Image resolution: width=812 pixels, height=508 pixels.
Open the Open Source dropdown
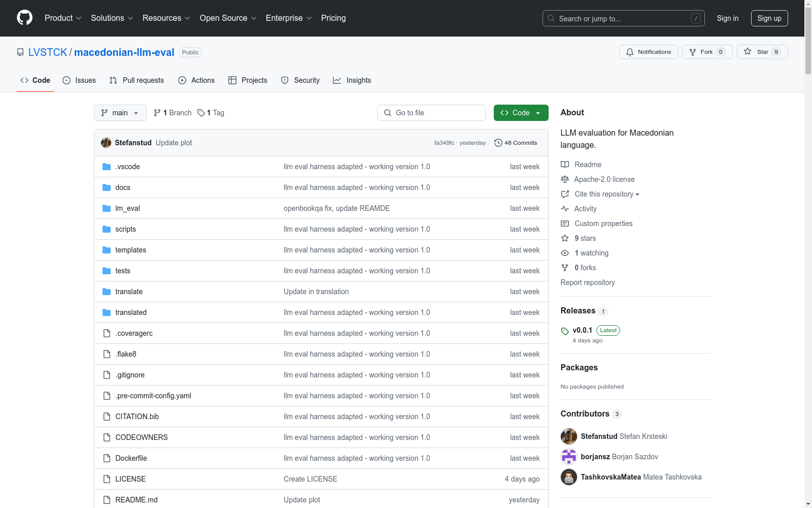tap(228, 18)
